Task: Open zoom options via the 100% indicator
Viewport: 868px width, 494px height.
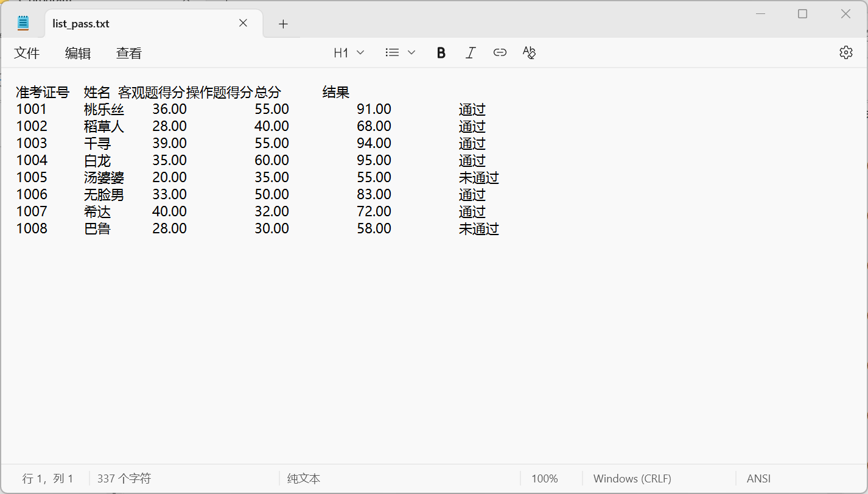Action: [x=544, y=479]
